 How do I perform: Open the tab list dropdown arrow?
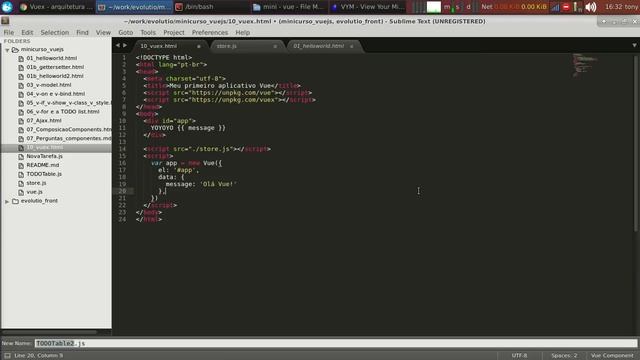pos(634,45)
